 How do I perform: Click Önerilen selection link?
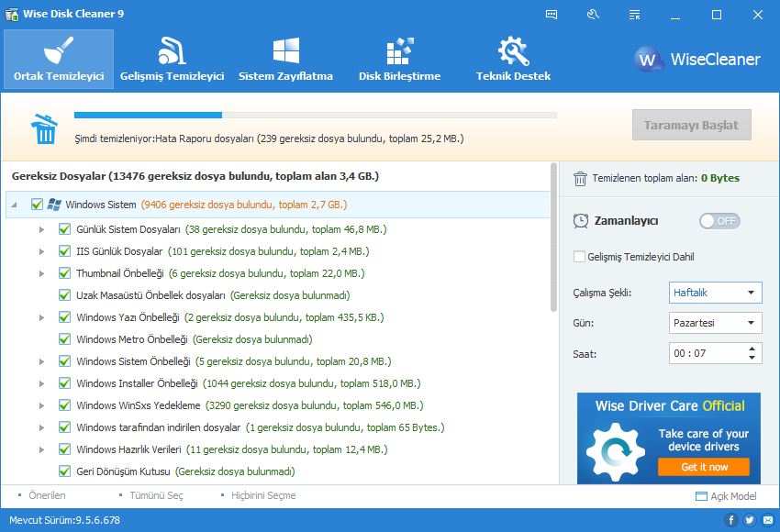coord(47,495)
